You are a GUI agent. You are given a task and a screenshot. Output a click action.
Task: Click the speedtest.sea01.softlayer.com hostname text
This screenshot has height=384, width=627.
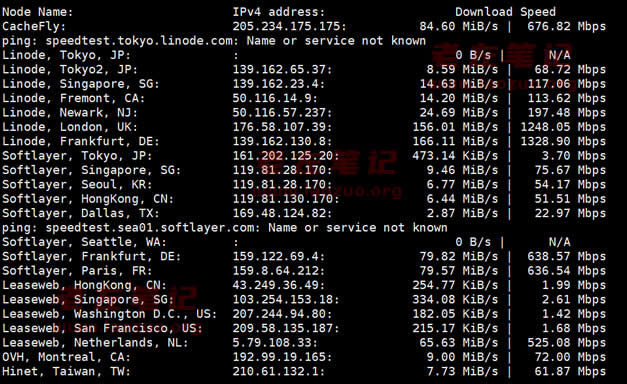pos(150,228)
